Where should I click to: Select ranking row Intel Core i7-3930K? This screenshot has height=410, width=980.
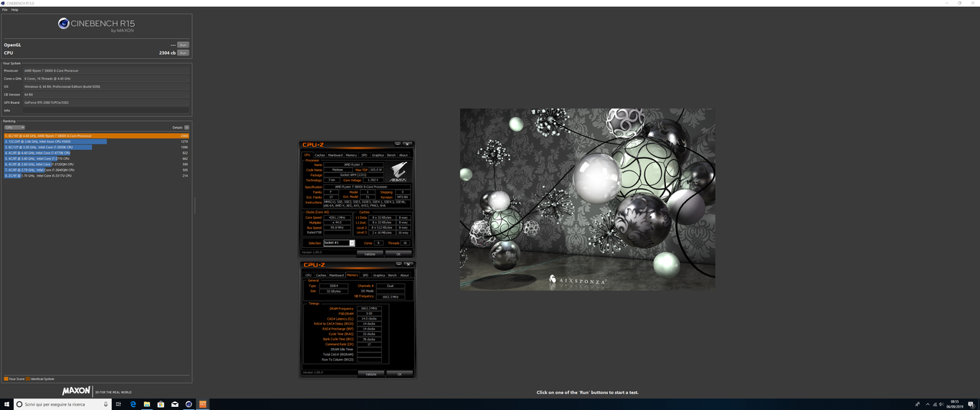(x=96, y=147)
